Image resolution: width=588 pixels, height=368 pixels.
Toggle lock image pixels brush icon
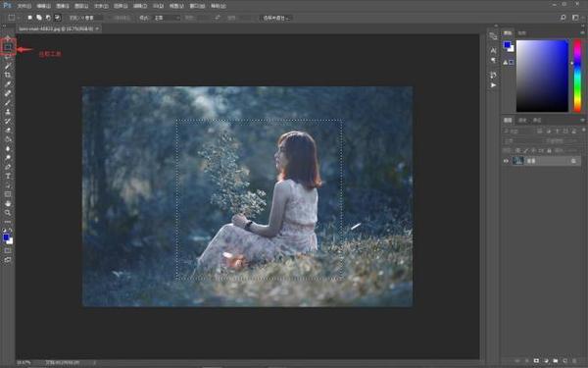(x=525, y=150)
